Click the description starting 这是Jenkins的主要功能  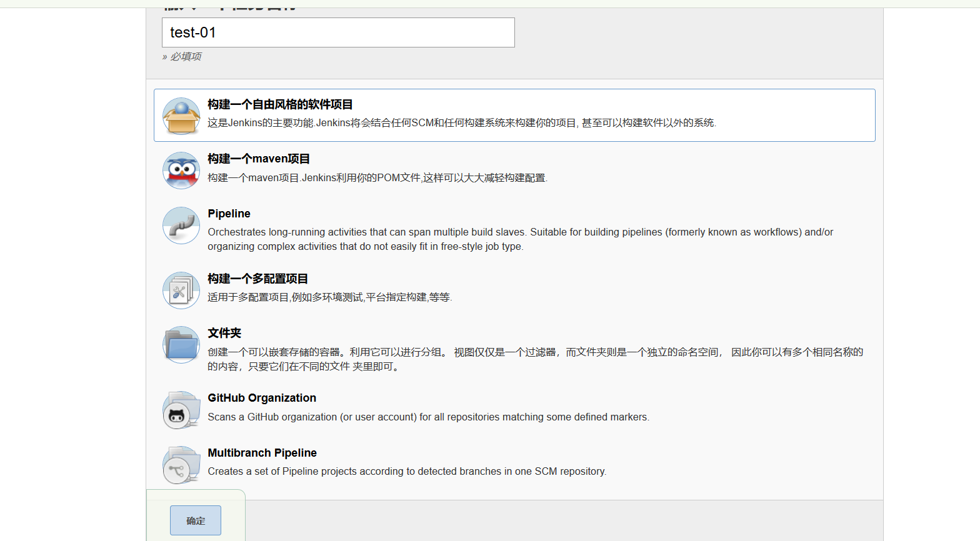462,123
